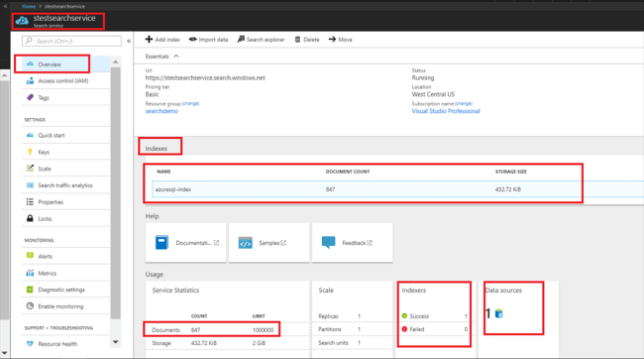The image size is (644, 359).
Task: Click the Properties list icon
Action: [30, 202]
